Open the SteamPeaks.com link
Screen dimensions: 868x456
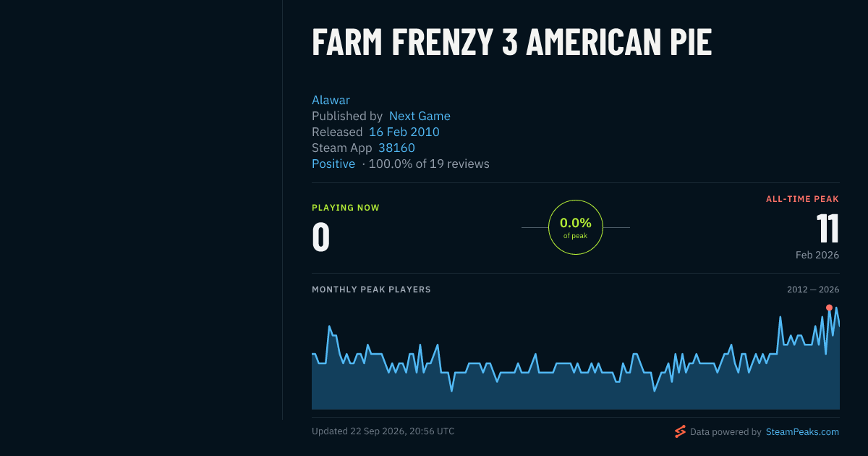coord(801,431)
